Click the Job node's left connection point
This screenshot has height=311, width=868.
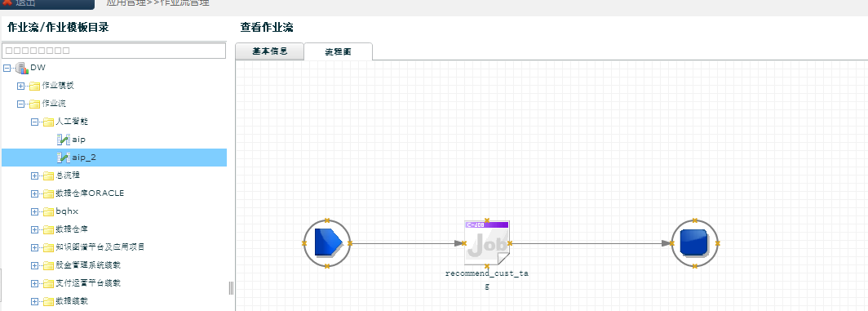464,243
